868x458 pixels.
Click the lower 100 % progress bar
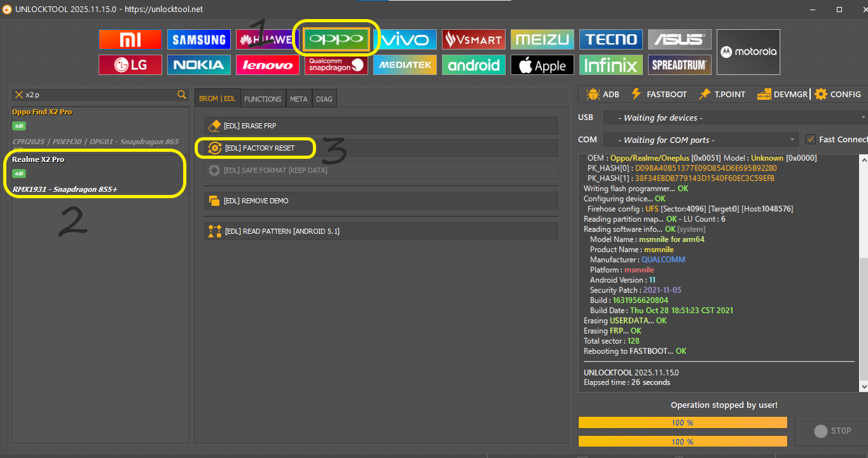683,441
